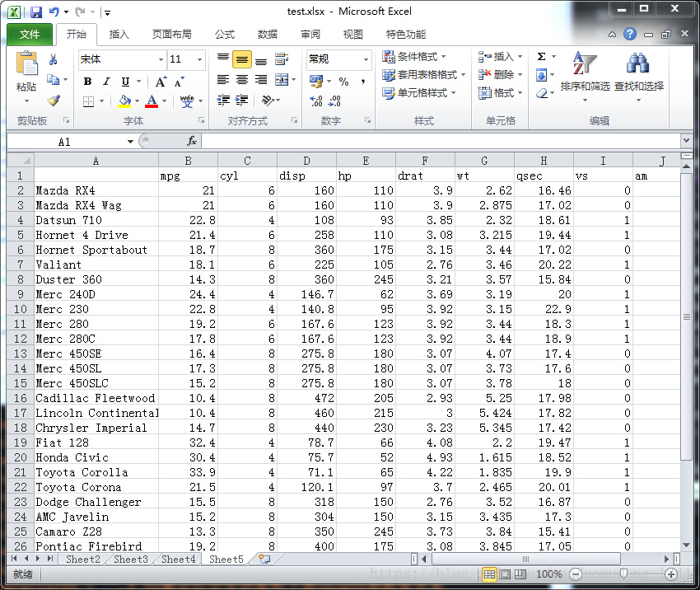
Task: Click the zoom slider handle
Action: [623, 574]
